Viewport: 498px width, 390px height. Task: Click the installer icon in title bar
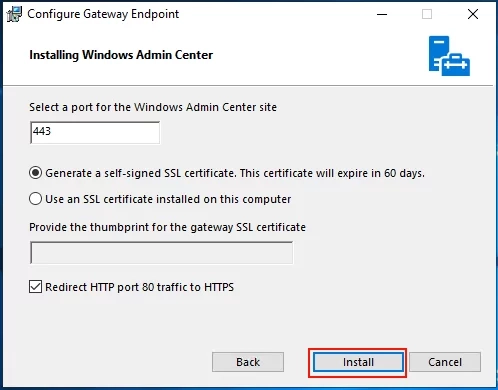click(14, 14)
